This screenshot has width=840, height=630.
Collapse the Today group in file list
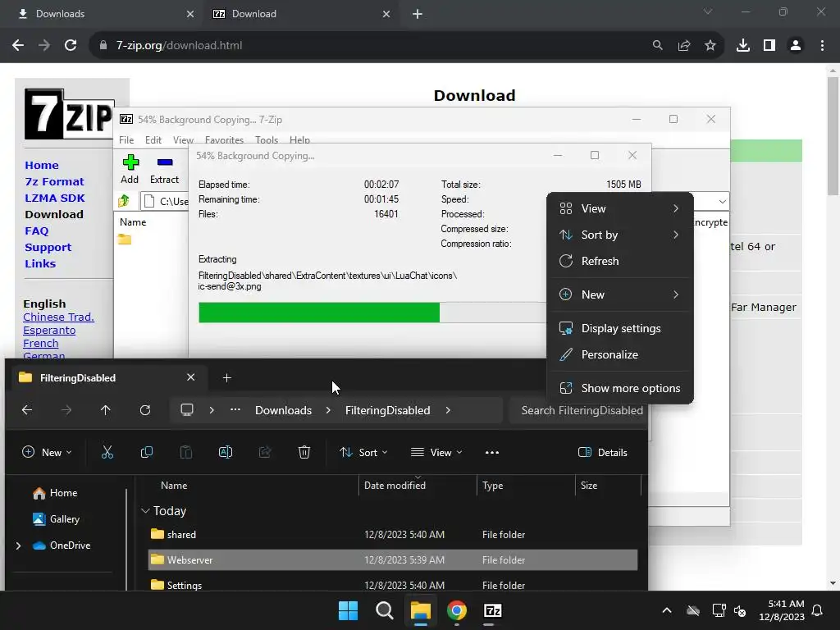coord(145,511)
